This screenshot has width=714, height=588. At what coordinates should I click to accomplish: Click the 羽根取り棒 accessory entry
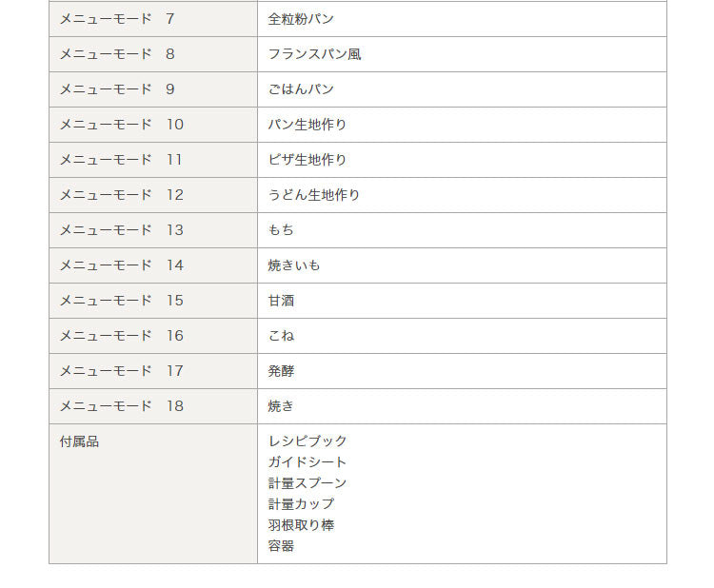click(301, 525)
